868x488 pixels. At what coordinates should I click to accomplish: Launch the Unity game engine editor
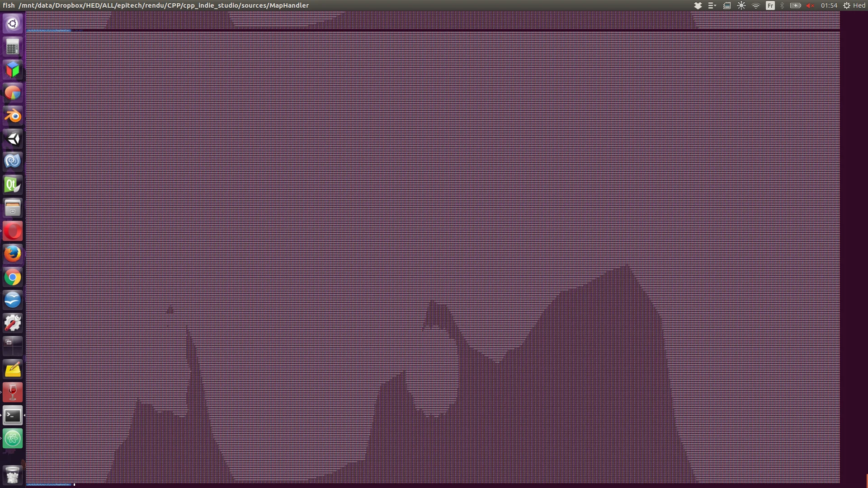point(13,139)
